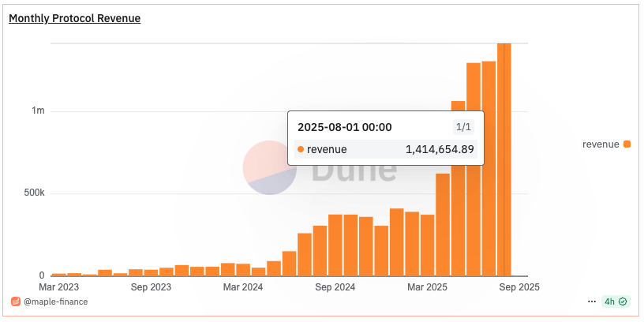Click the 1m y-axis label
The width and height of the screenshot is (644, 322).
[x=38, y=111]
